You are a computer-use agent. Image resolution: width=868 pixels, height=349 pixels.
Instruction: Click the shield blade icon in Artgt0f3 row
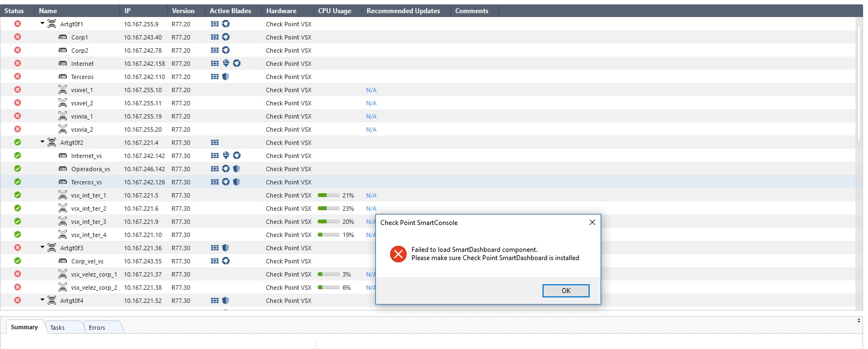click(x=226, y=247)
